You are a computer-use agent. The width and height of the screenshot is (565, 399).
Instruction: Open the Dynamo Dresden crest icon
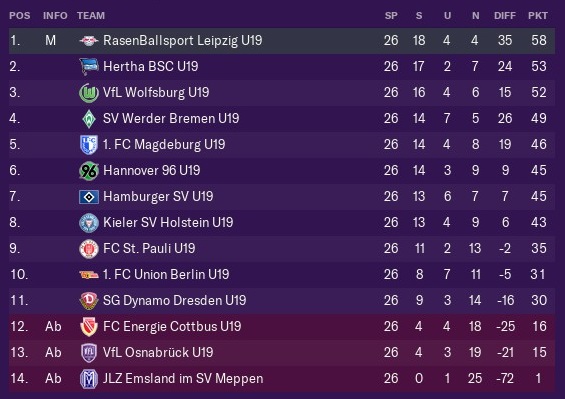coord(89,301)
